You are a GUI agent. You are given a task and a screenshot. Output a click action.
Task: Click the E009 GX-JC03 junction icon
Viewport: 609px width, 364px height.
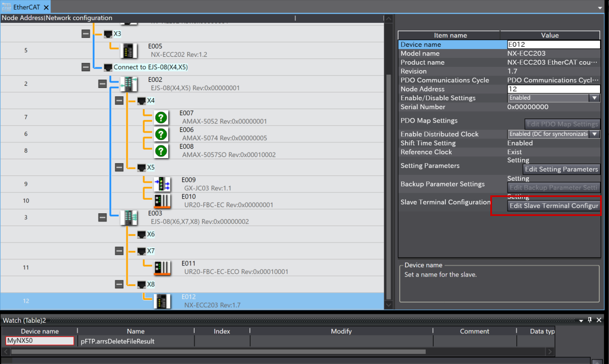(162, 184)
